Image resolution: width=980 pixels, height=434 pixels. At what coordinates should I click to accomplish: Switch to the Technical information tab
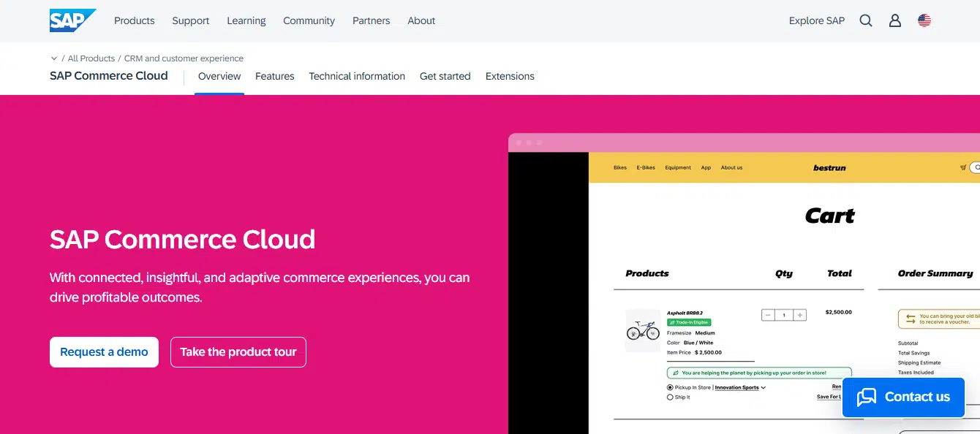point(357,76)
